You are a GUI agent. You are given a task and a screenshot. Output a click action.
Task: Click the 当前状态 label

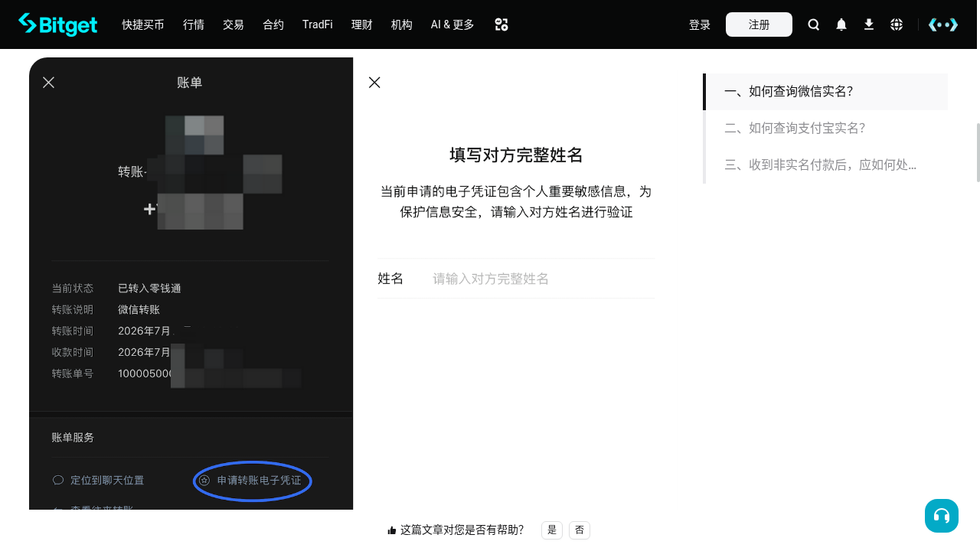73,289
